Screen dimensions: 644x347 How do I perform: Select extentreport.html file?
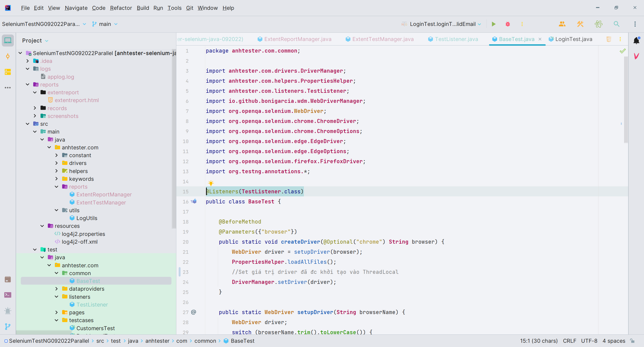click(x=77, y=100)
